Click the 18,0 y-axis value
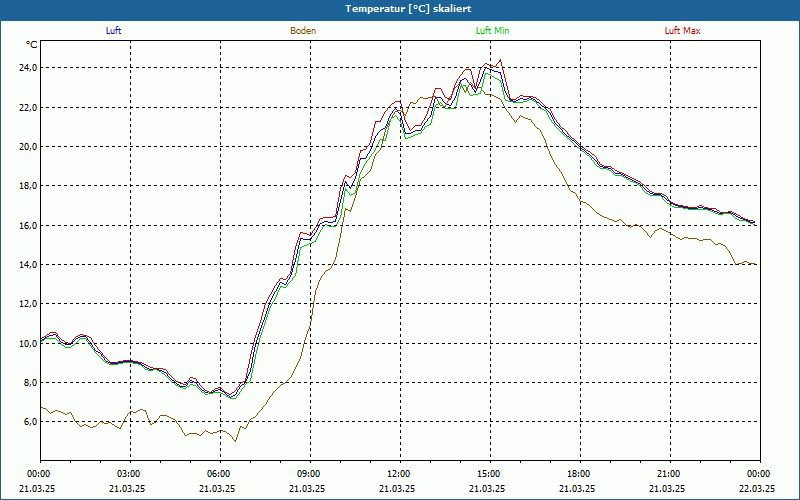800x500 pixels. [x=28, y=186]
